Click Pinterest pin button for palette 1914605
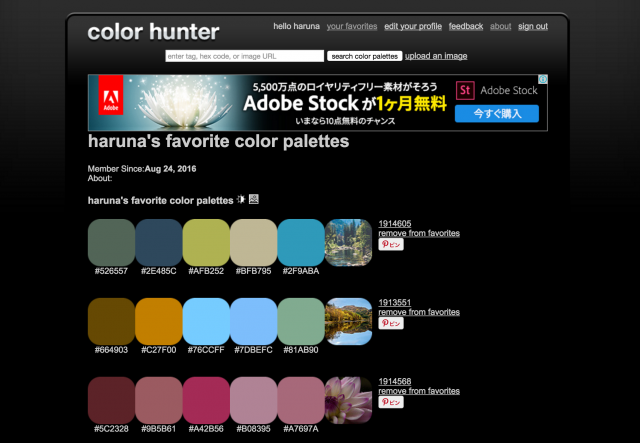 tap(391, 244)
